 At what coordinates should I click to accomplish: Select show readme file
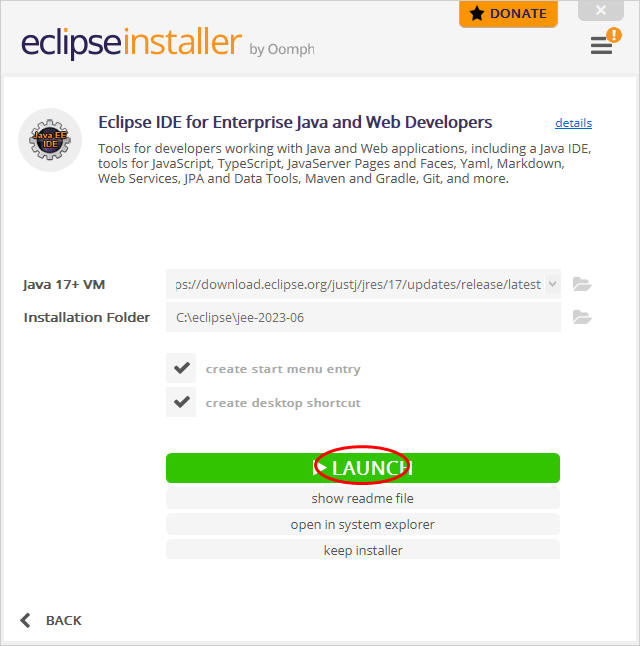pyautogui.click(x=363, y=498)
